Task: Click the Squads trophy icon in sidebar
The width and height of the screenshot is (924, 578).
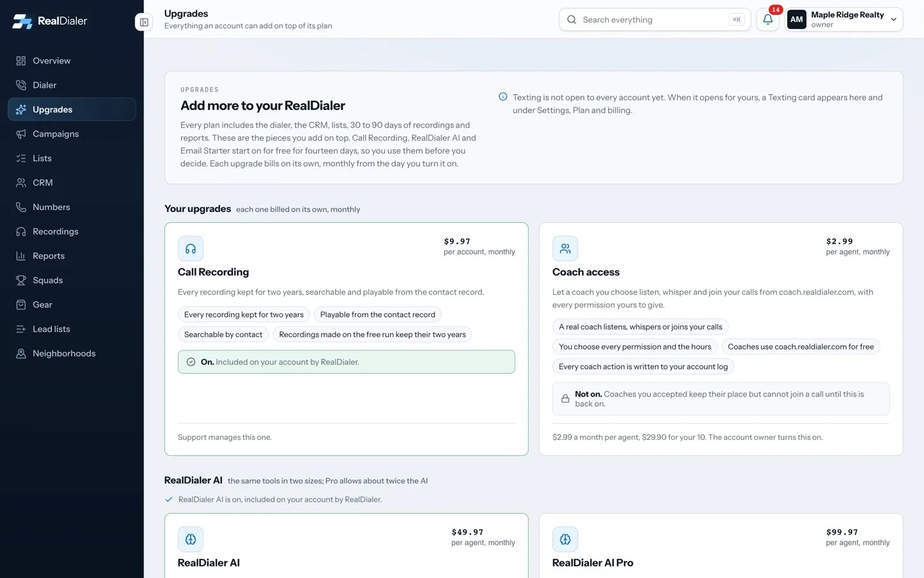Action: tap(21, 281)
